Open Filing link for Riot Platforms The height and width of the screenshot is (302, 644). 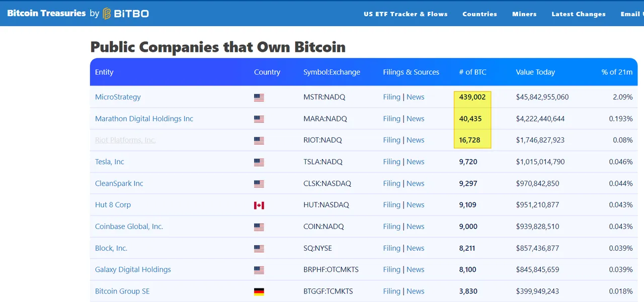pos(391,140)
